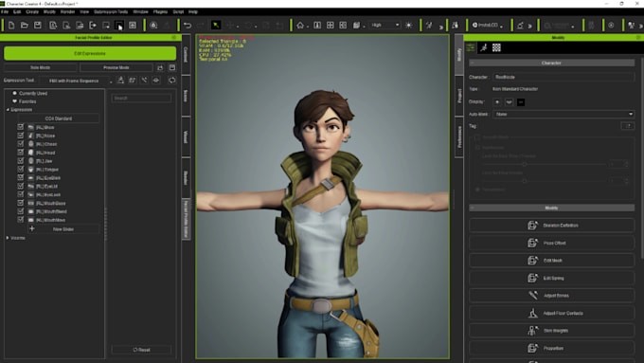The image size is (644, 363).
Task: Click the sun lighting icon in toolbar
Action: click(x=409, y=26)
